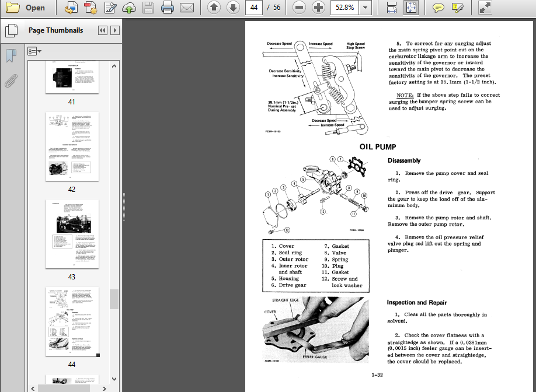Image resolution: width=536 pixels, height=392 pixels.
Task: Click '1. Cover' in parts list
Action: (283, 246)
